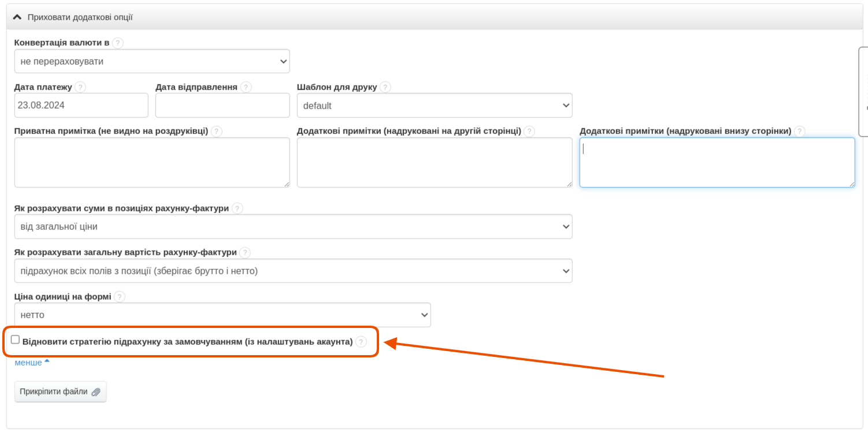Click the менше link to show less
Viewport: 868px width, 440px height.
(x=28, y=363)
